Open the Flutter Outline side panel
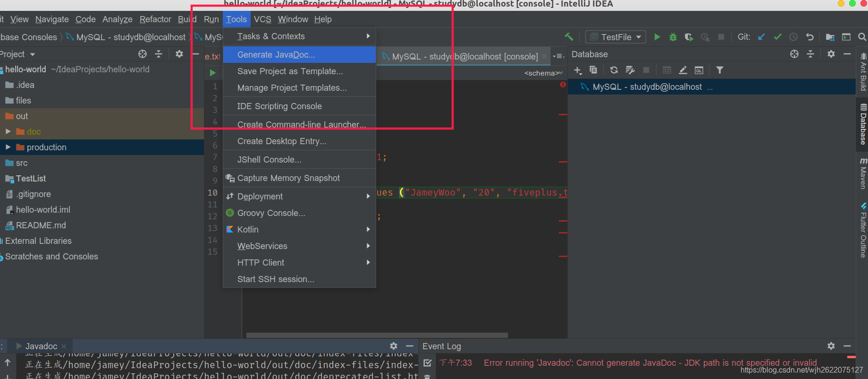Screen dimensions: 868x379 tap(863, 230)
